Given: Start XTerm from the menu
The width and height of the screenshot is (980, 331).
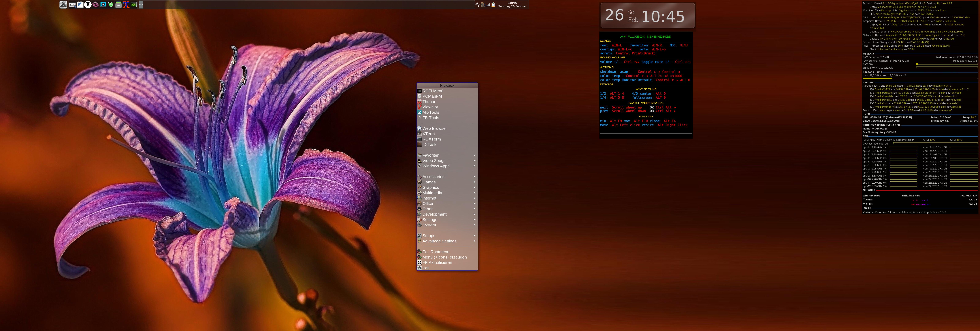Looking at the screenshot, I should coord(447,134).
